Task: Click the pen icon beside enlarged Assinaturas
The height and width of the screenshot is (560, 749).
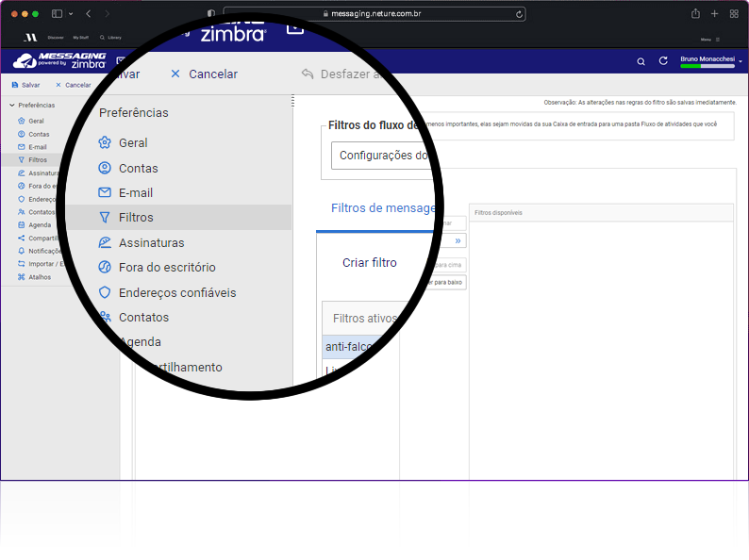Action: [105, 242]
